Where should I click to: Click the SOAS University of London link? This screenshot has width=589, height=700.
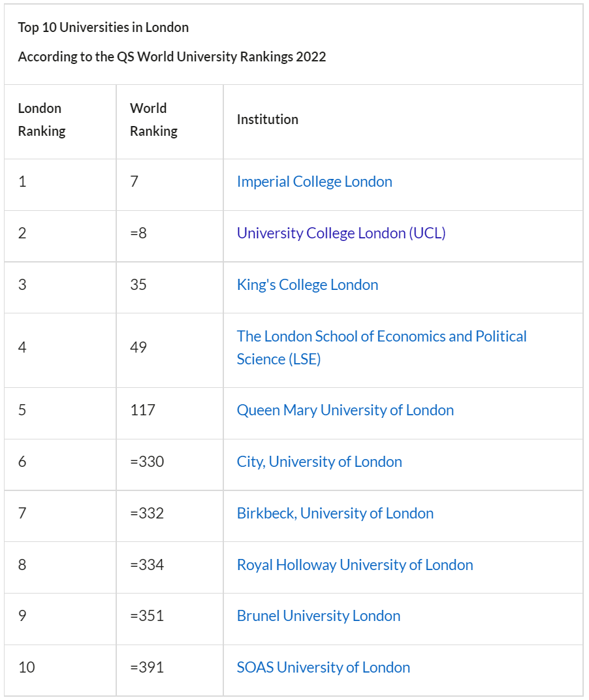click(x=323, y=667)
